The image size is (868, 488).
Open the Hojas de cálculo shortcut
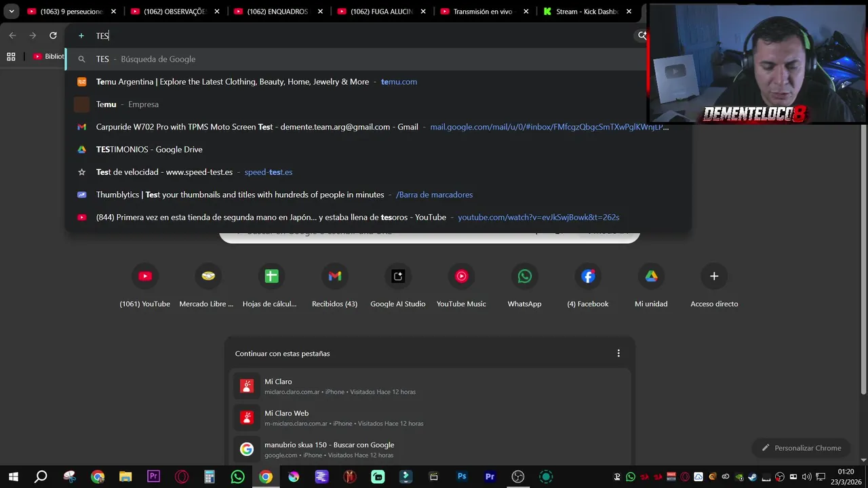coord(271,285)
